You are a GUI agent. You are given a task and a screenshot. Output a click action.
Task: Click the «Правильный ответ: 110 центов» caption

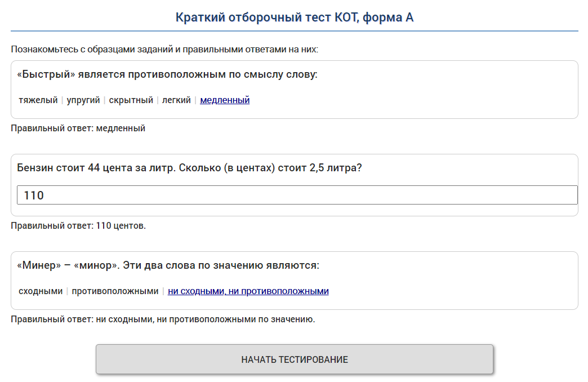tap(78, 226)
